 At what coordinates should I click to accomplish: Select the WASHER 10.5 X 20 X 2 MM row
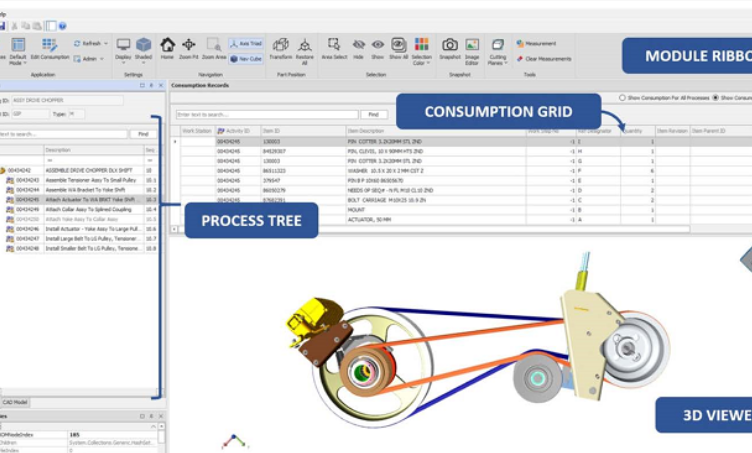[461, 171]
